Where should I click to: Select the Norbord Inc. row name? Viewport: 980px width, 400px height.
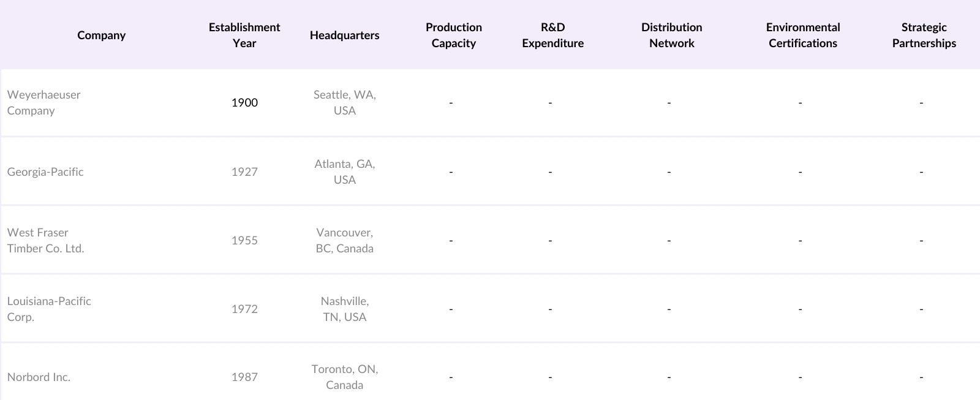point(39,377)
